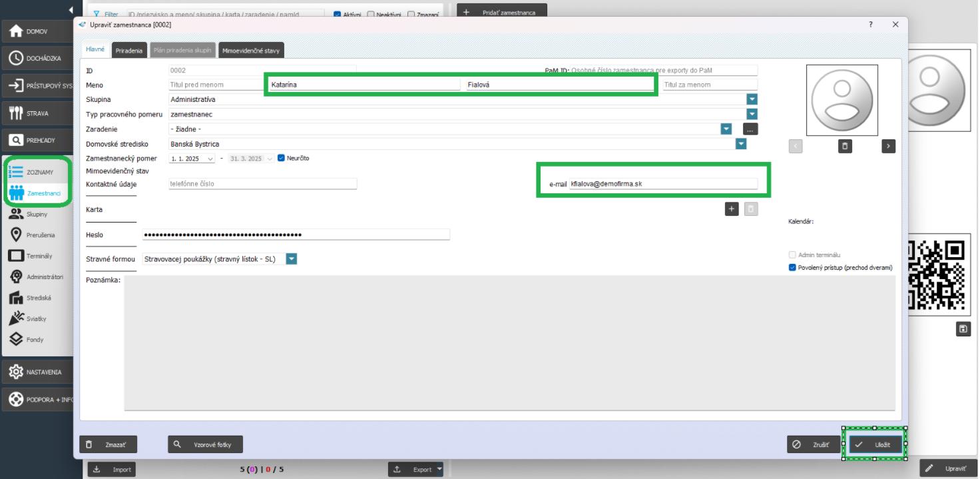The image size is (980, 479).
Task: Click the Uložiť button to save
Action: point(875,444)
